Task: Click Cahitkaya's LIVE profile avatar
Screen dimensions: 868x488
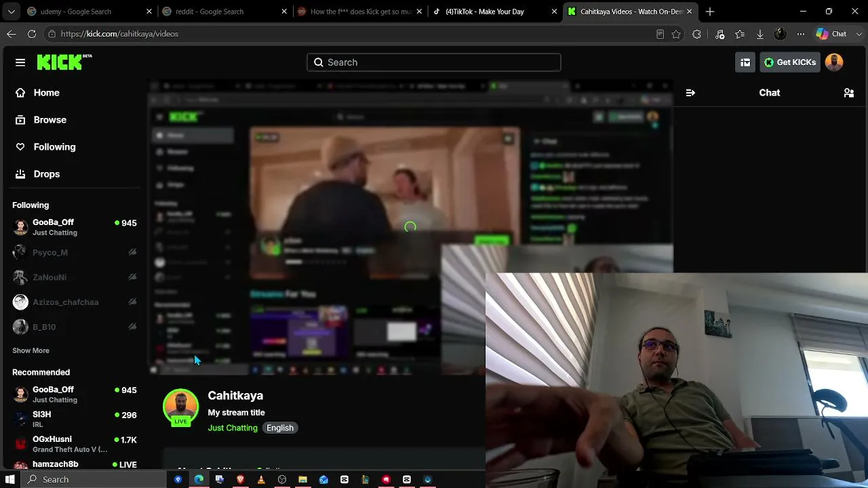Action: click(x=180, y=407)
